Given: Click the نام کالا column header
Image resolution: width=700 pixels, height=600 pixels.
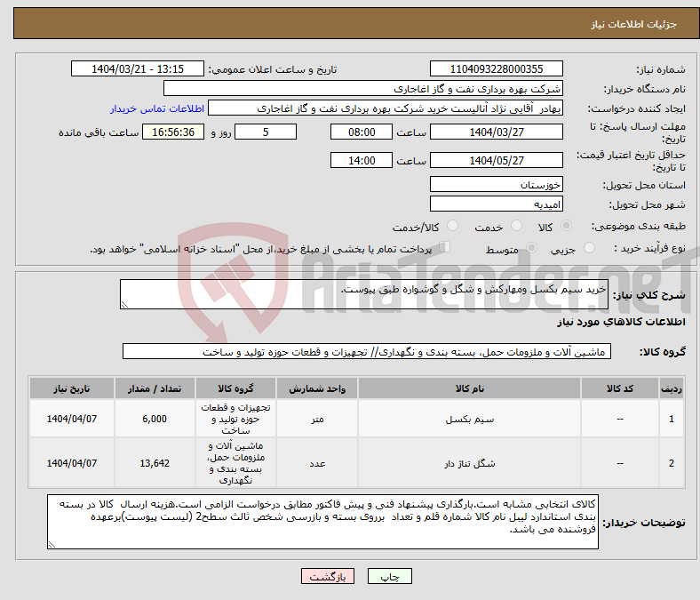Looking at the screenshot, I should pyautogui.click(x=469, y=388).
